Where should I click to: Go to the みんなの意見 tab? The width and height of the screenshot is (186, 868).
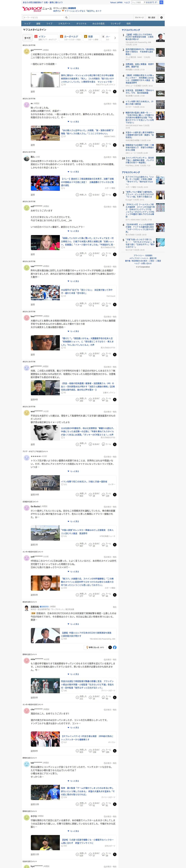[98, 24]
